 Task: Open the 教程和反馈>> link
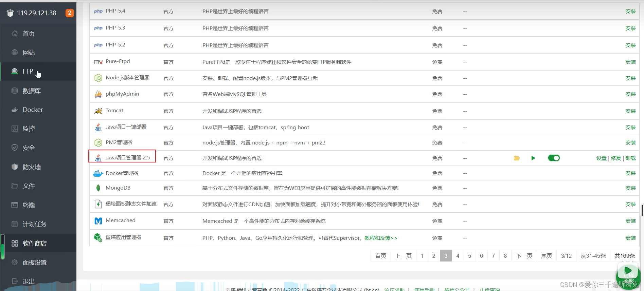point(381,238)
